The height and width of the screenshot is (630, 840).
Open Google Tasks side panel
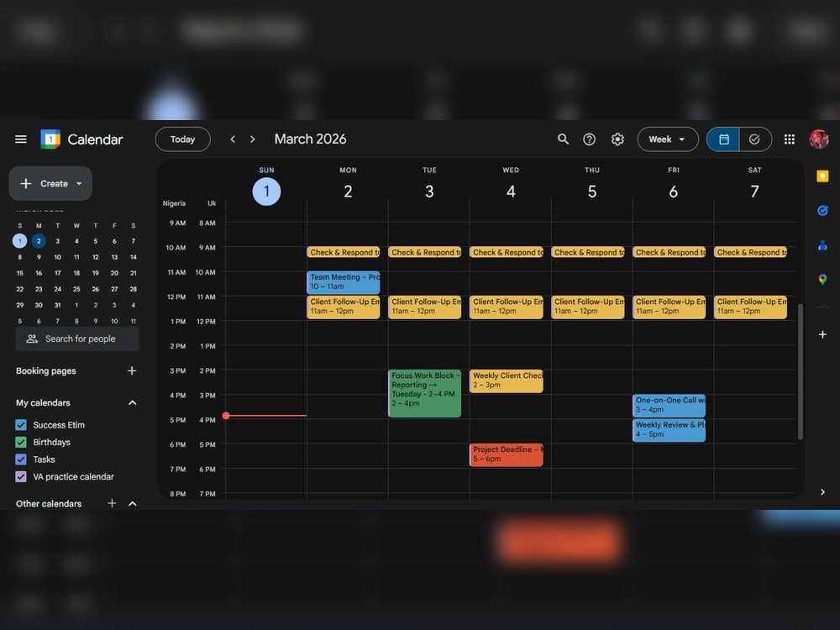click(822, 211)
